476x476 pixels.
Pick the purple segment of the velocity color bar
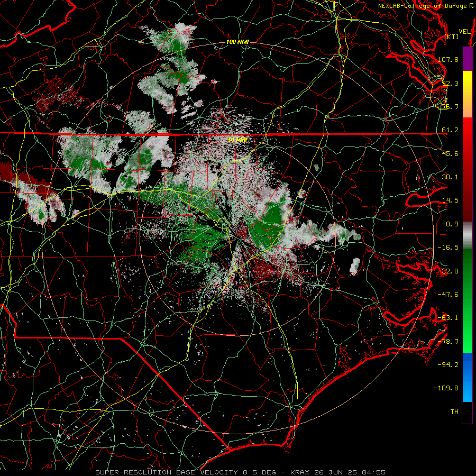point(467,59)
